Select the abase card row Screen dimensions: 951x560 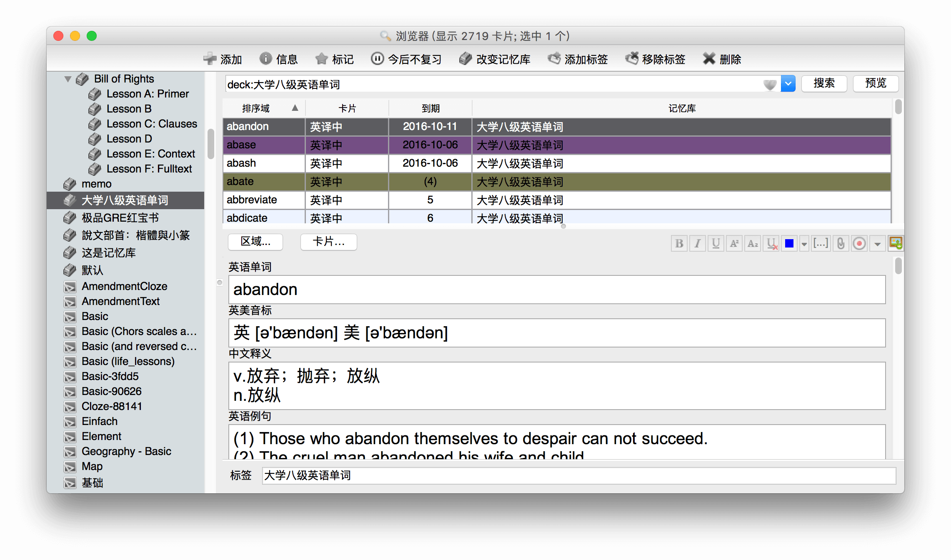(x=557, y=145)
